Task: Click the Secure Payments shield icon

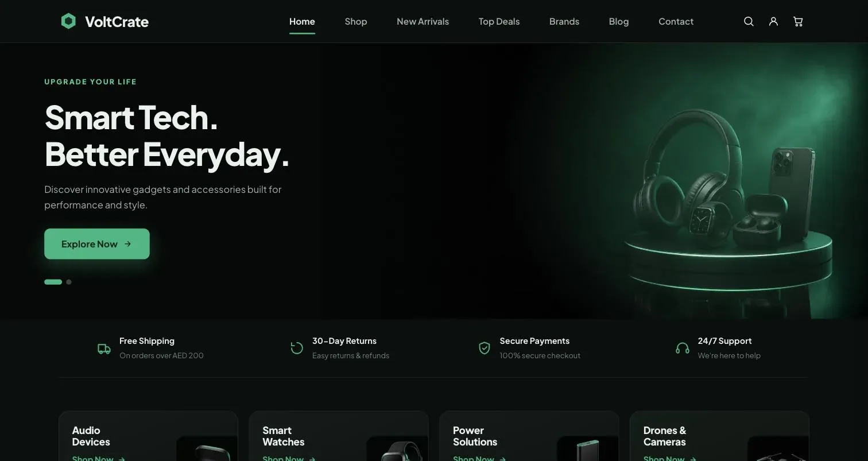Action: point(485,348)
